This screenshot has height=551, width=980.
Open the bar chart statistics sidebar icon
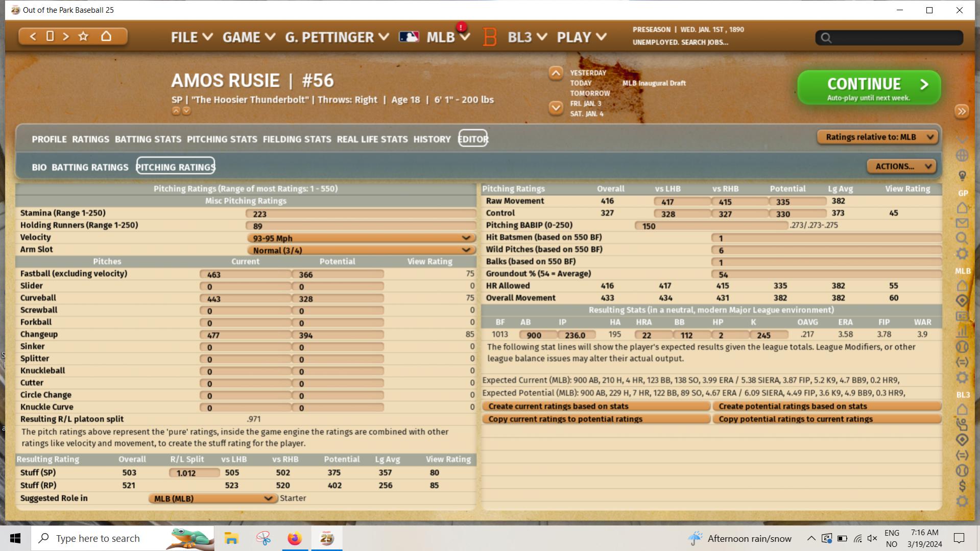click(x=962, y=332)
